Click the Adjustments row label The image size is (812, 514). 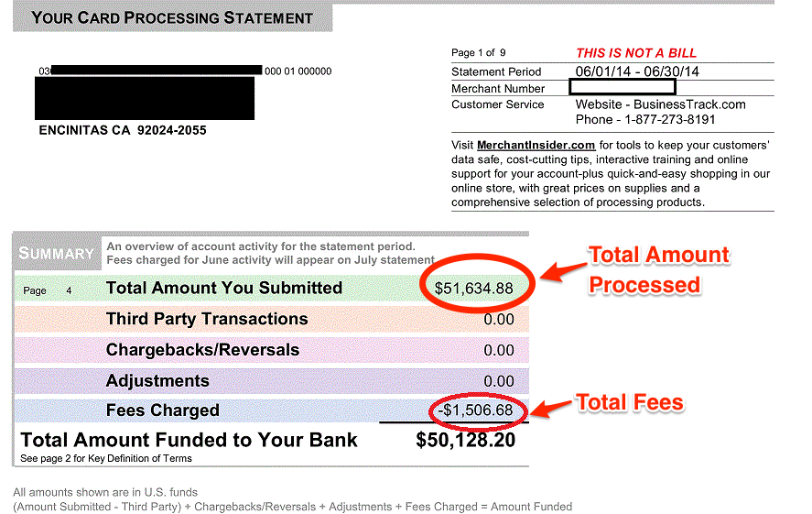click(157, 381)
